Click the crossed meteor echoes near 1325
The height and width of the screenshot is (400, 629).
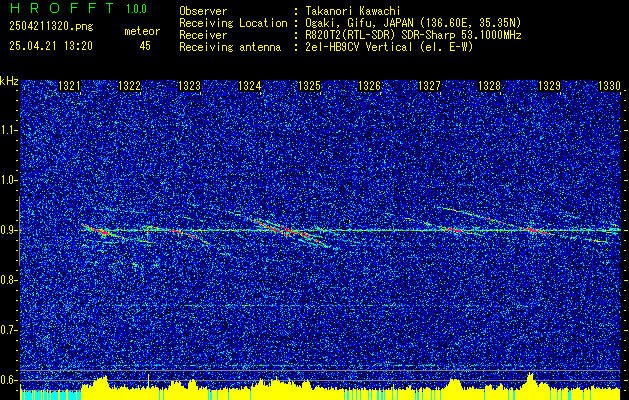[x=288, y=231]
